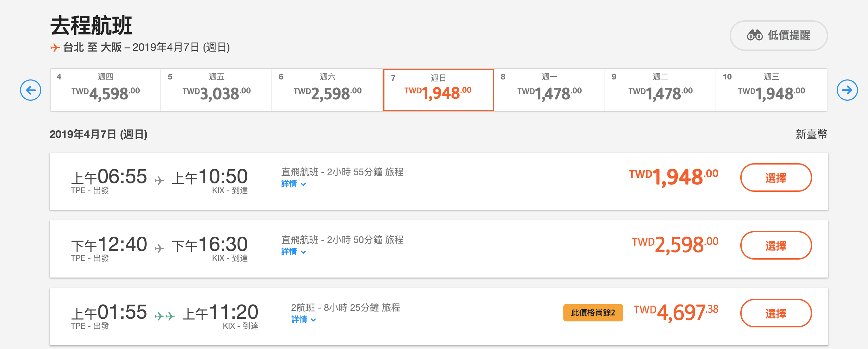Viewport: 868px width, 349px height.
Task: Open the 週三 date tab on the 10th
Action: click(x=771, y=90)
